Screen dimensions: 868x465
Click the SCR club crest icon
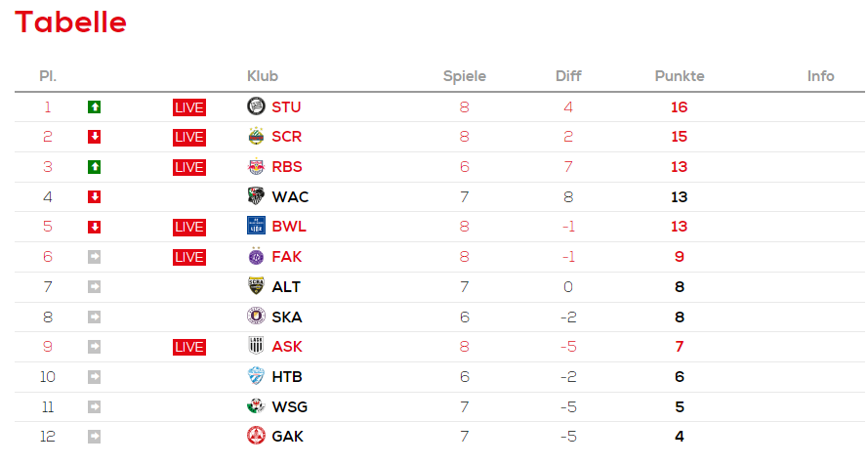[256, 137]
